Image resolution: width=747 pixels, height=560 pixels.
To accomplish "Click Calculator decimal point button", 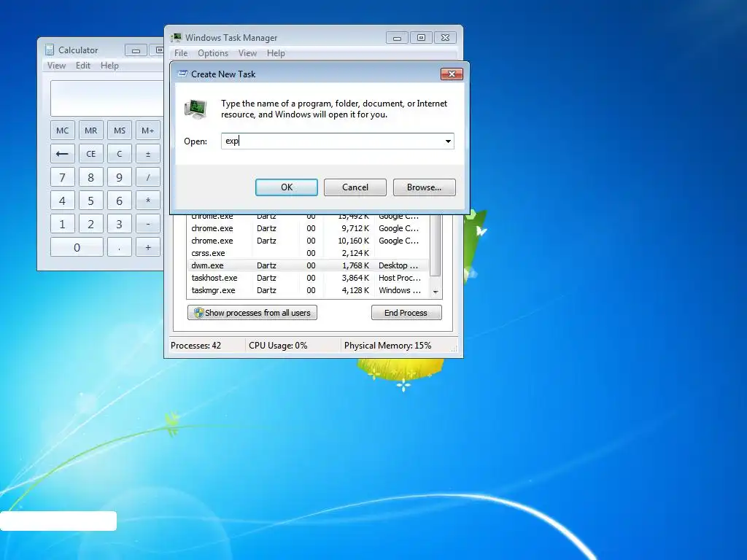I will [x=120, y=247].
